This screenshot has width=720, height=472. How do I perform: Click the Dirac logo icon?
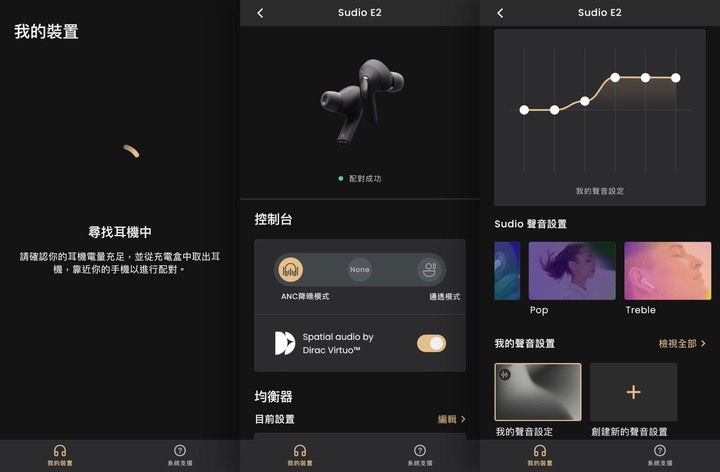[285, 343]
